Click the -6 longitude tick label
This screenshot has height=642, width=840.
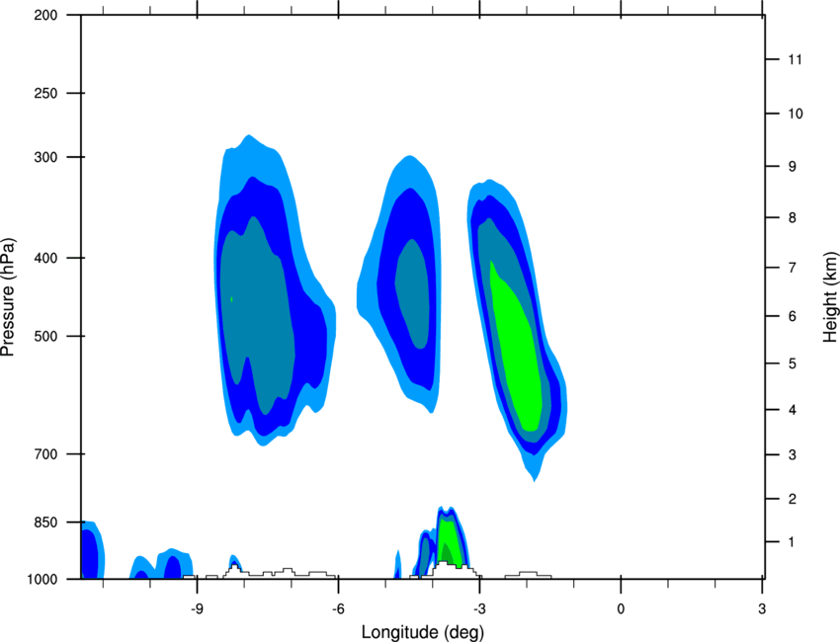[x=338, y=608]
